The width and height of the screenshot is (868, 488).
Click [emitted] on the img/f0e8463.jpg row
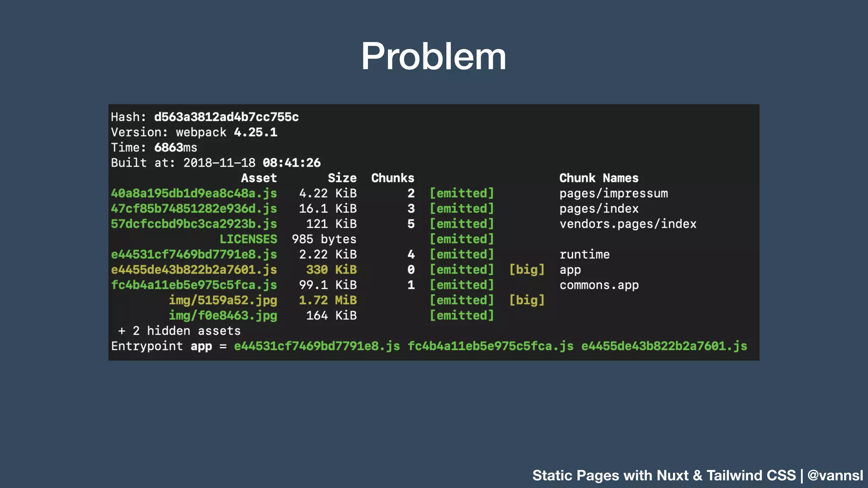462,315
